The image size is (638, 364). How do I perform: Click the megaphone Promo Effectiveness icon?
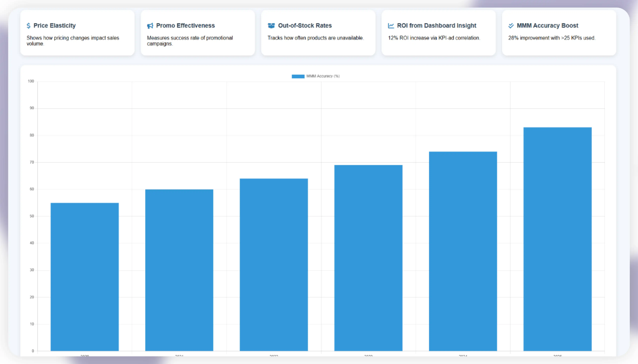click(x=150, y=26)
